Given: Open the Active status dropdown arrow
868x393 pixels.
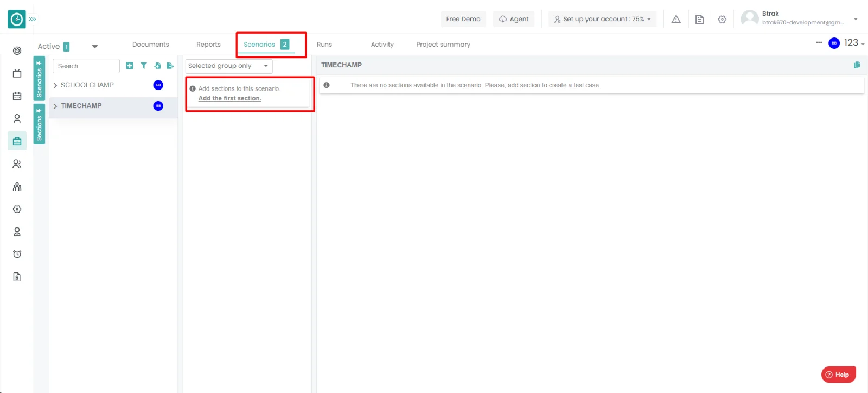Looking at the screenshot, I should (x=95, y=46).
